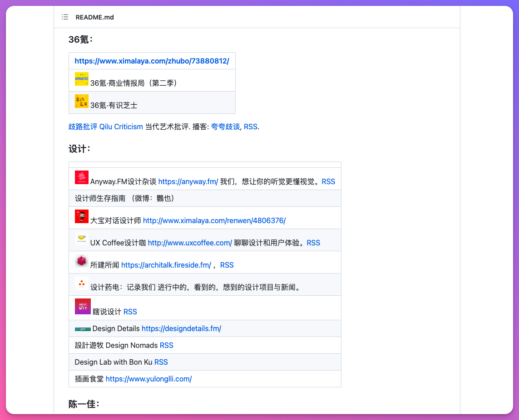The width and height of the screenshot is (519, 420).
Task: Open the RSS link in the 所建所闻 row
Action: tap(227, 265)
